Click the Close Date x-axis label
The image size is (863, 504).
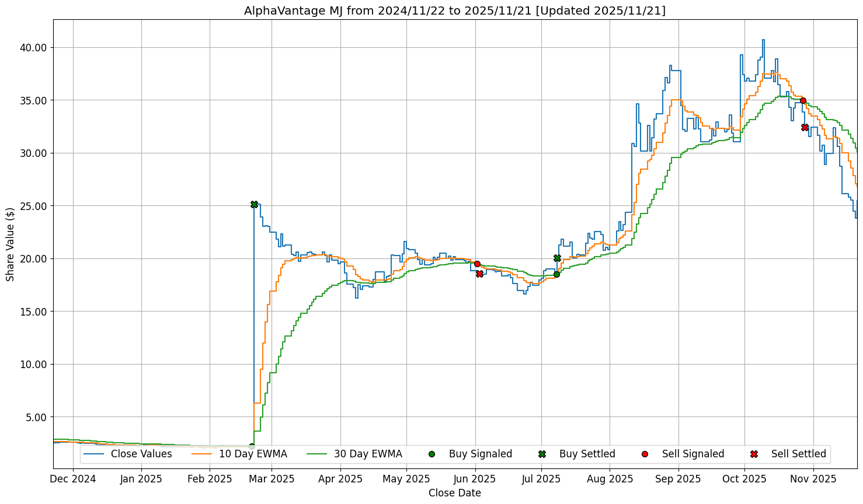coord(454,493)
